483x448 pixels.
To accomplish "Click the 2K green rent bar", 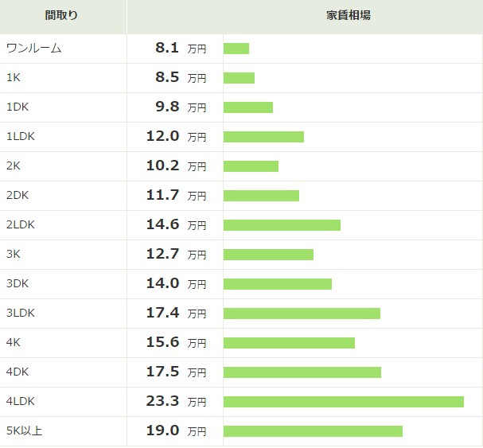I will (x=251, y=166).
